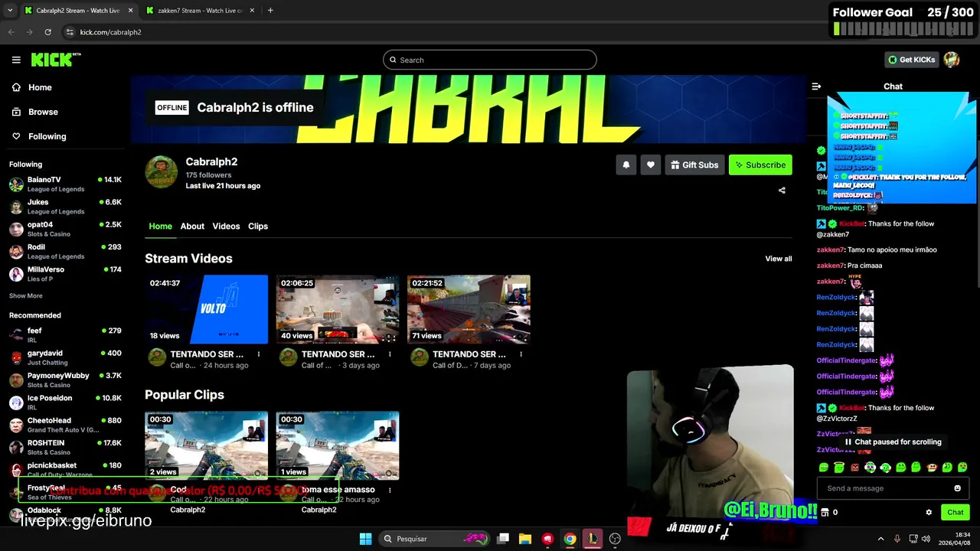Open CheetoHead channel in Recommended list
This screenshot has height=551, width=980.
point(65,425)
